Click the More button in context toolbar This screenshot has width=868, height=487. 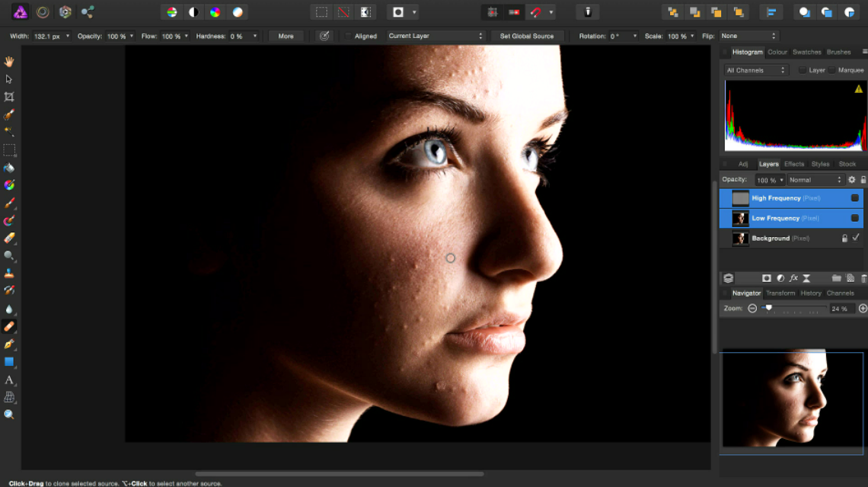[x=286, y=36]
